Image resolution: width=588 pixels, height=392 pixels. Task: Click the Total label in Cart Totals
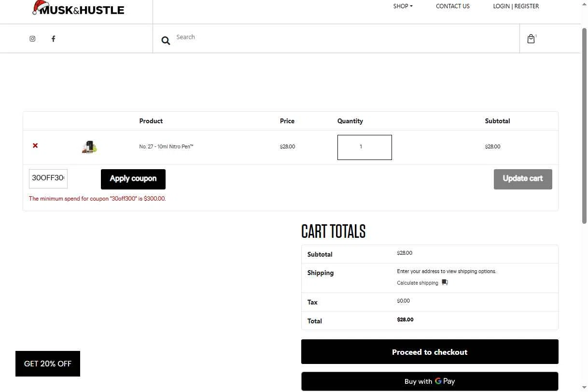[314, 321]
